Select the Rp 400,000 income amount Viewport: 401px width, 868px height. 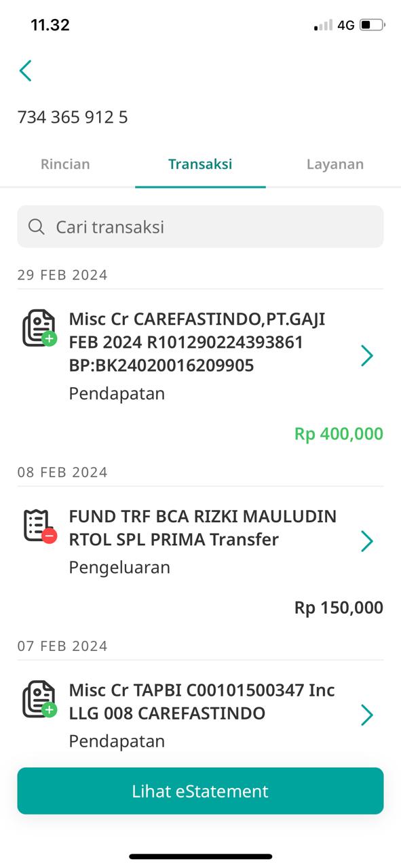339,434
